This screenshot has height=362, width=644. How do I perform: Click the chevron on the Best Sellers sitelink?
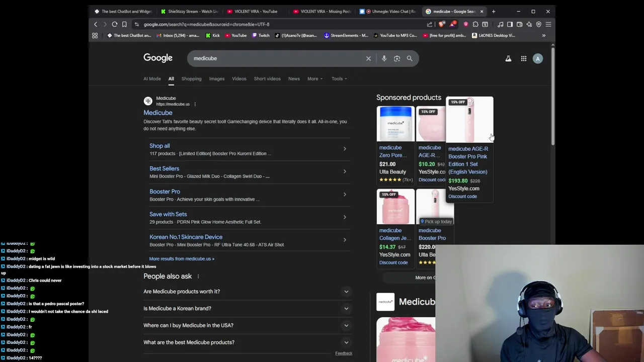coord(345,171)
